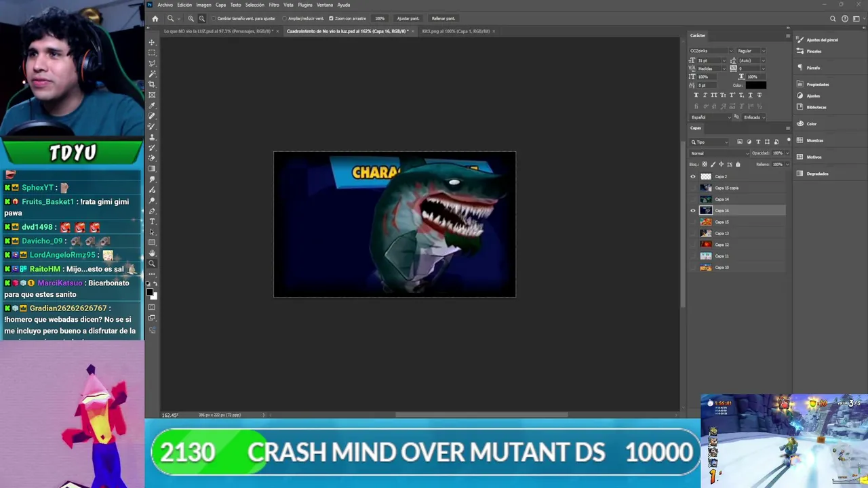Select the Hand tool

pyautogui.click(x=152, y=253)
